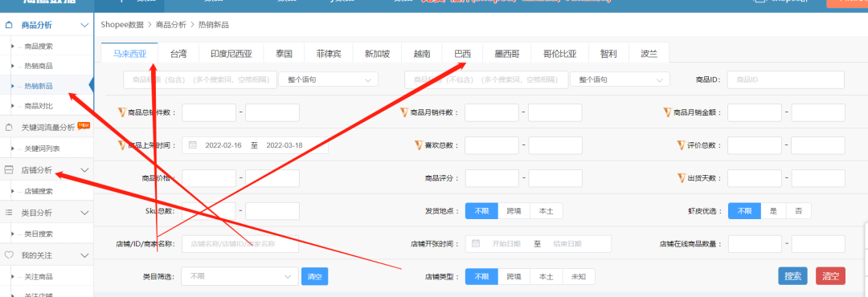Click the 类目分析 list icon

9,213
